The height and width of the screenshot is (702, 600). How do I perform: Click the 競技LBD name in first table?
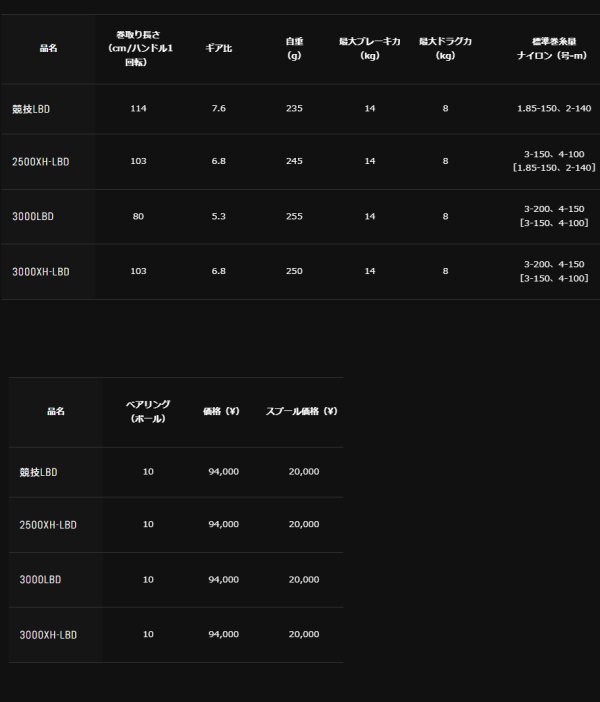31,109
